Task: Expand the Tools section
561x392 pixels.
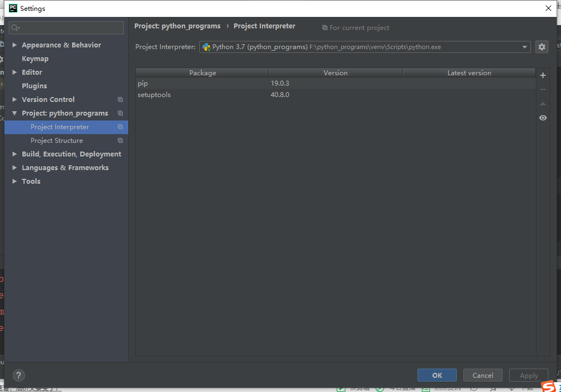Action: coord(14,181)
